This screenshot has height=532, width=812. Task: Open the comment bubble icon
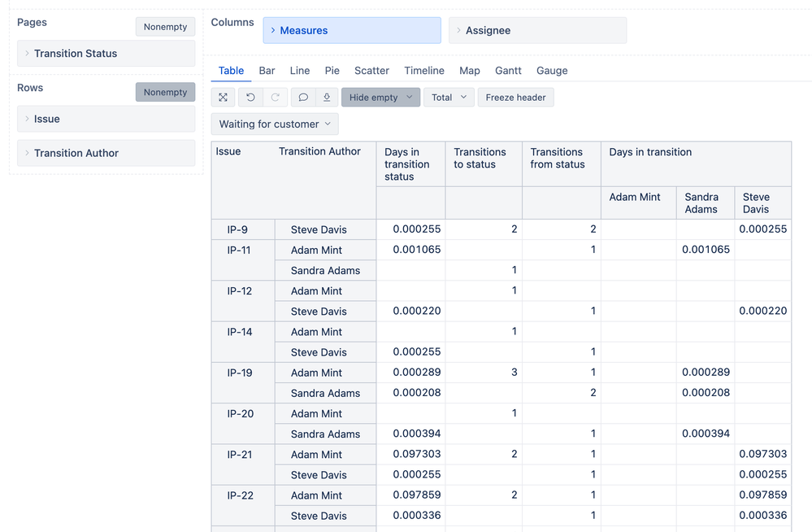click(x=303, y=98)
